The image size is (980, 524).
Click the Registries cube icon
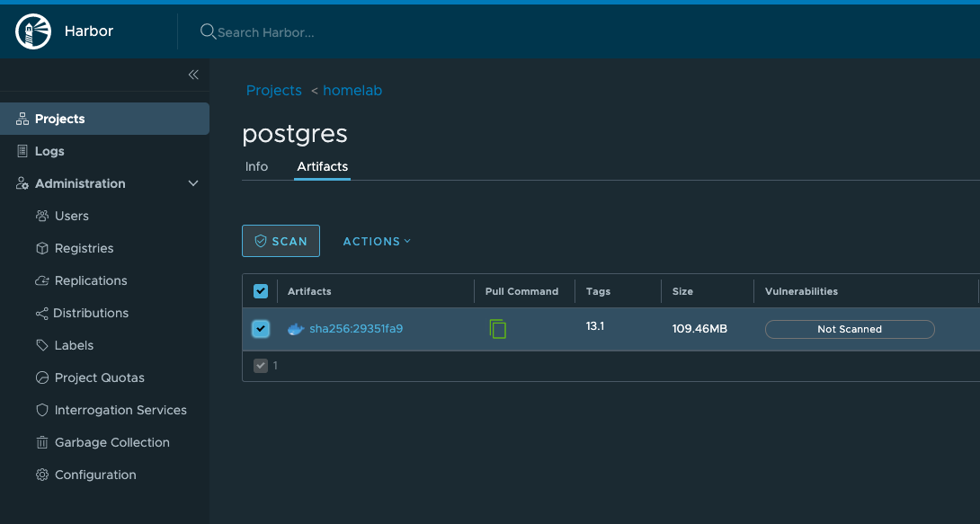point(42,249)
